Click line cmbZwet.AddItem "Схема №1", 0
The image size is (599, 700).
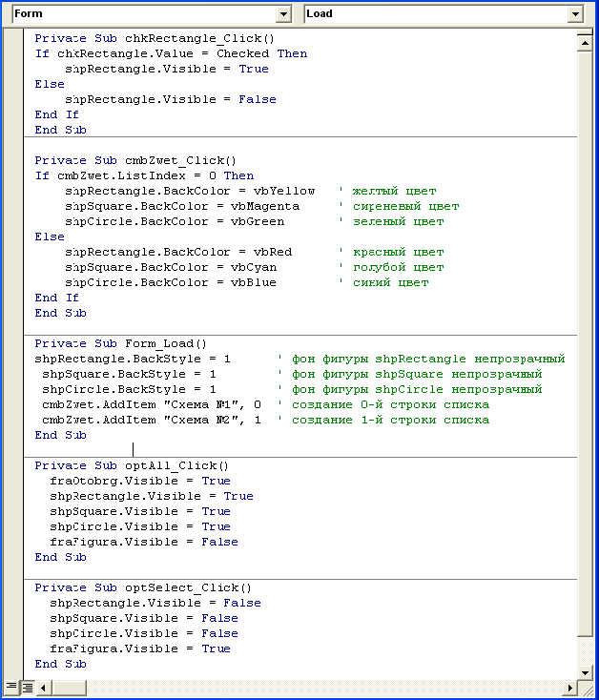(152, 404)
